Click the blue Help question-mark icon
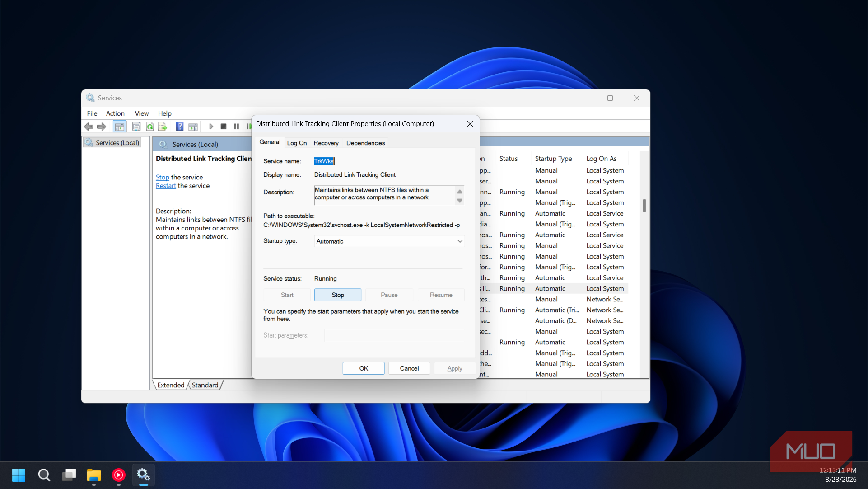This screenshot has height=489, width=868. tap(180, 127)
